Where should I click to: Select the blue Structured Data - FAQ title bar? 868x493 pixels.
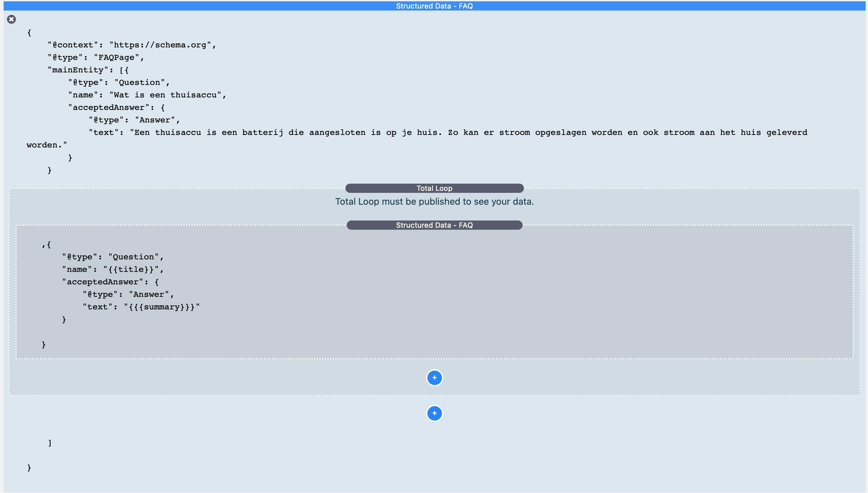[434, 6]
